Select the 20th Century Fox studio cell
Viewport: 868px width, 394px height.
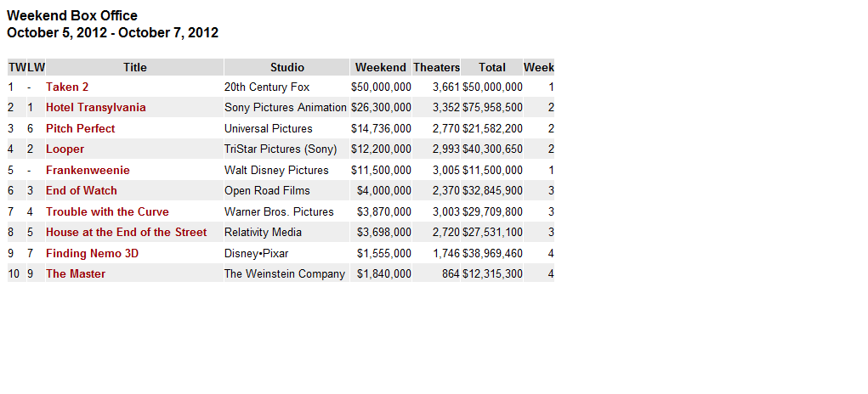click(x=286, y=87)
